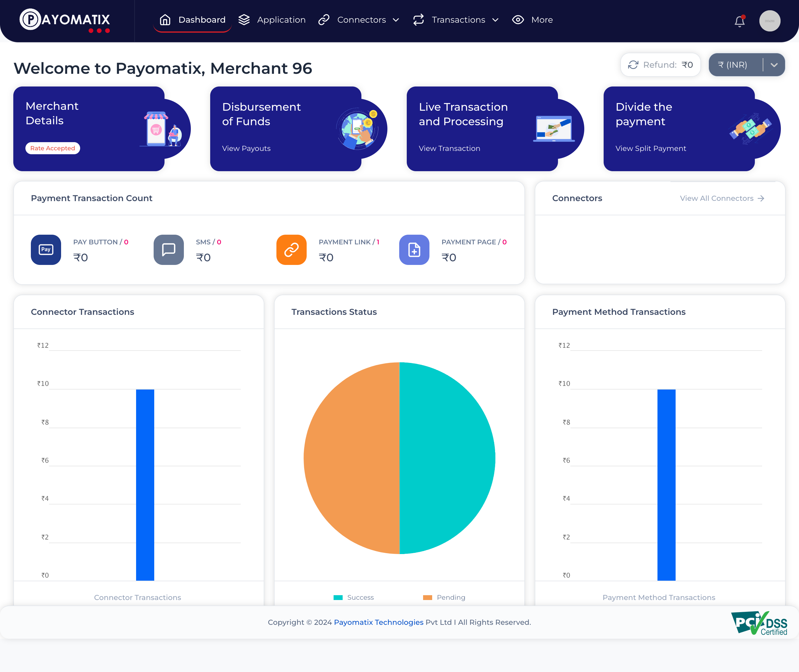Image resolution: width=799 pixels, height=672 pixels.
Task: Click the orange Payment Link icon
Action: click(291, 250)
